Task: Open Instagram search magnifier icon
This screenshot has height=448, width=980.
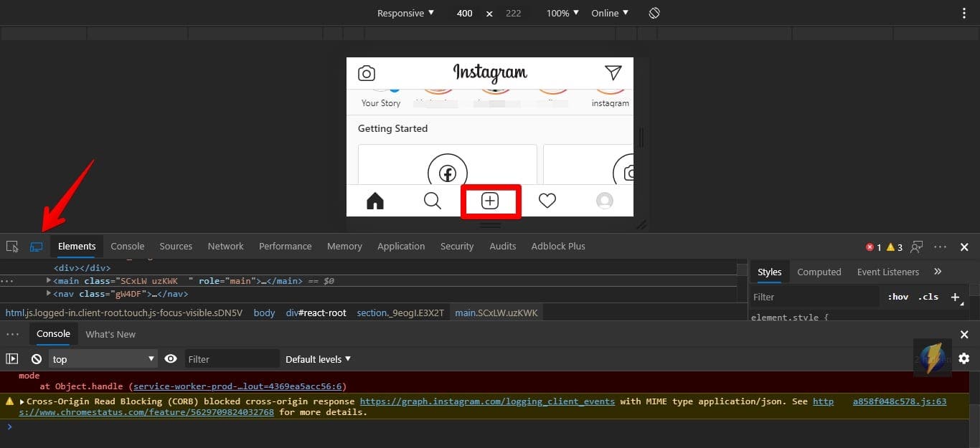Action: point(433,201)
